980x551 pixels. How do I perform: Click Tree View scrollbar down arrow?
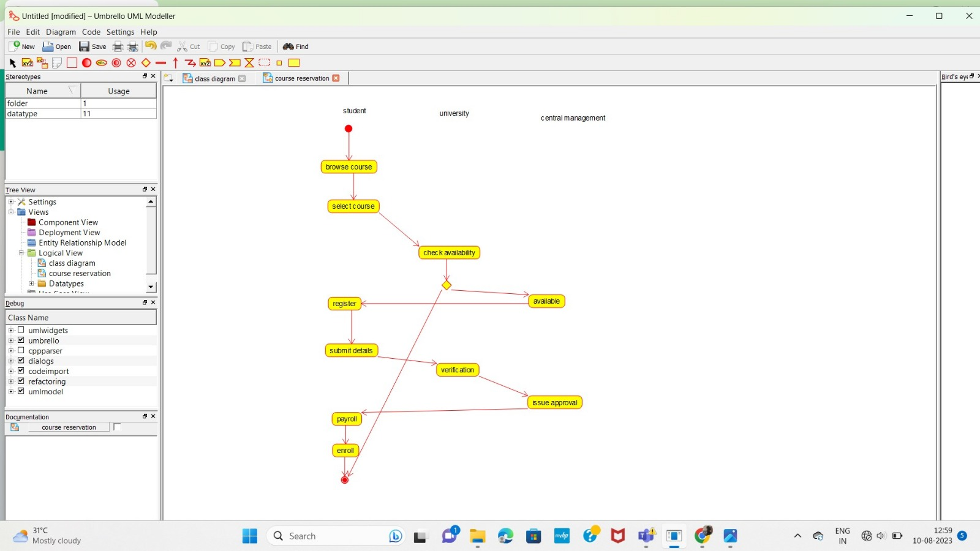[151, 287]
